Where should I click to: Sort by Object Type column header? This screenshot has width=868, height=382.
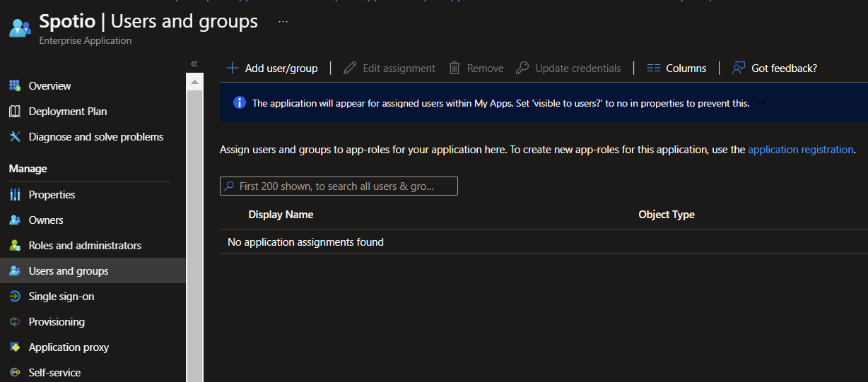(x=667, y=215)
